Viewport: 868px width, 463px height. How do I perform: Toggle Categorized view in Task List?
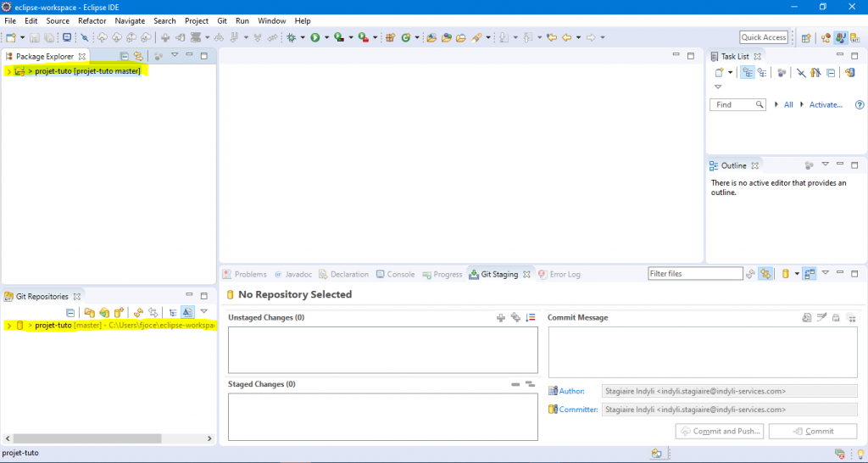(x=748, y=73)
